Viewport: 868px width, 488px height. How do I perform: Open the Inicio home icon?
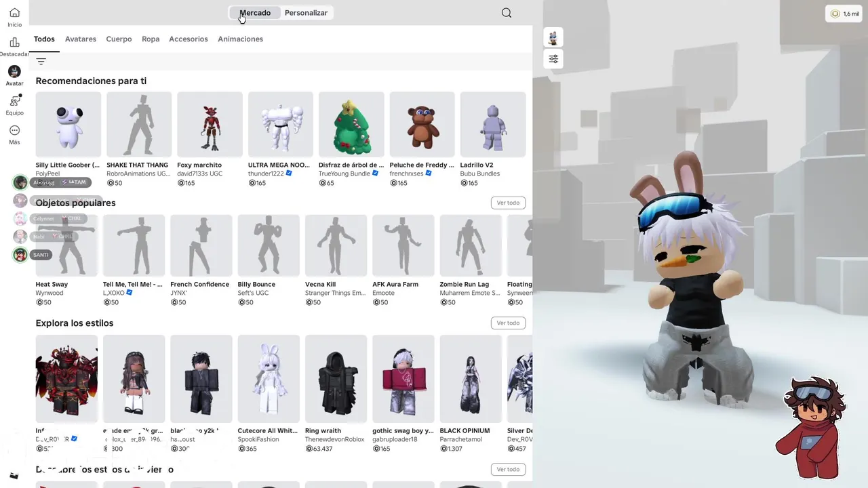click(14, 13)
